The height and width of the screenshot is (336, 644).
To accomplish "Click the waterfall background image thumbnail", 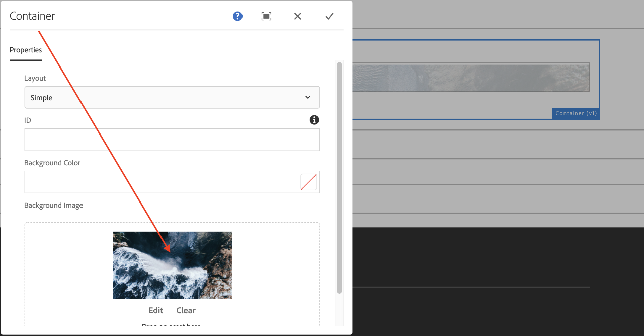I will click(172, 265).
